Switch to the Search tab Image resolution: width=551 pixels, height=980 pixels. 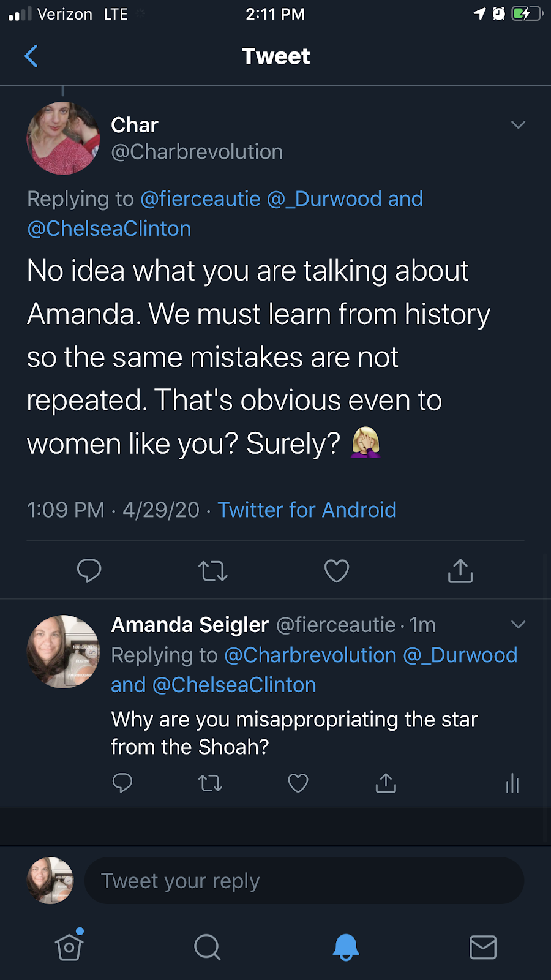pos(207,947)
